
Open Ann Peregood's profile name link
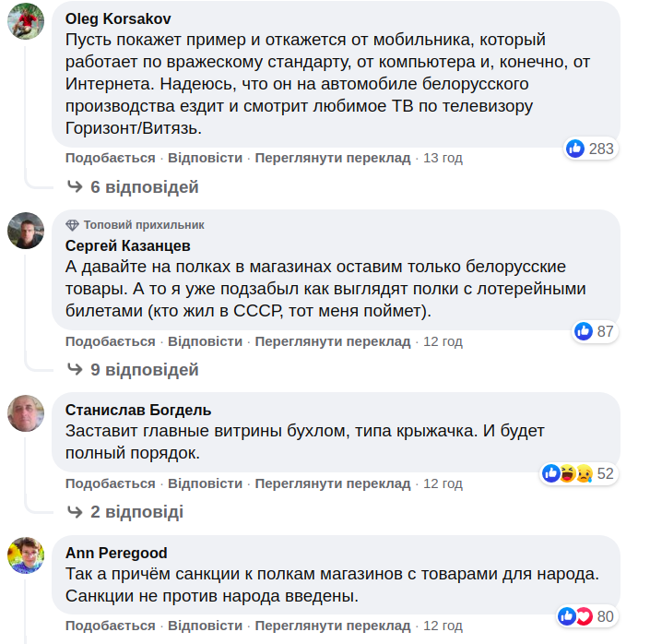click(116, 553)
